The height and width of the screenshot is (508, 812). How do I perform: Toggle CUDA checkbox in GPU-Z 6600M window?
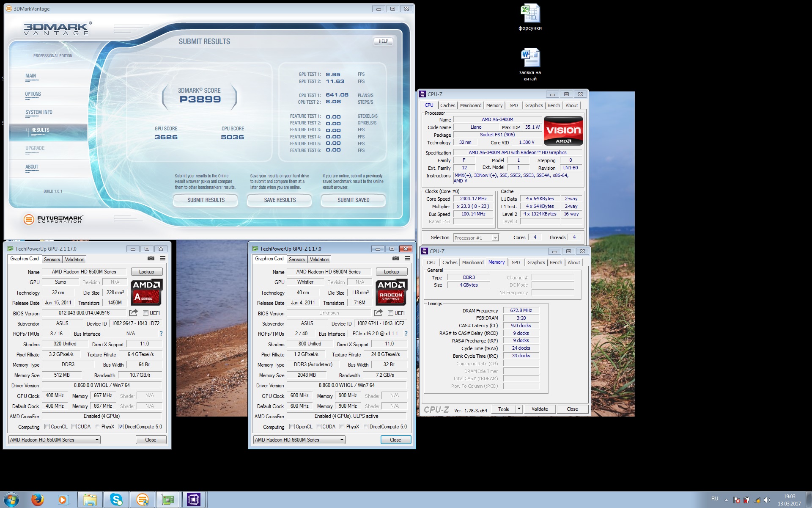tap(318, 427)
